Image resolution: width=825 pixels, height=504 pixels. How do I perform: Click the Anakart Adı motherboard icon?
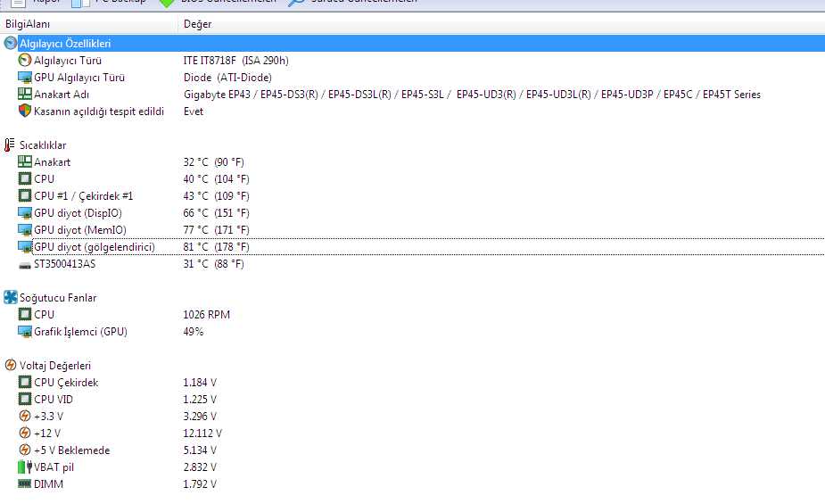coord(25,95)
